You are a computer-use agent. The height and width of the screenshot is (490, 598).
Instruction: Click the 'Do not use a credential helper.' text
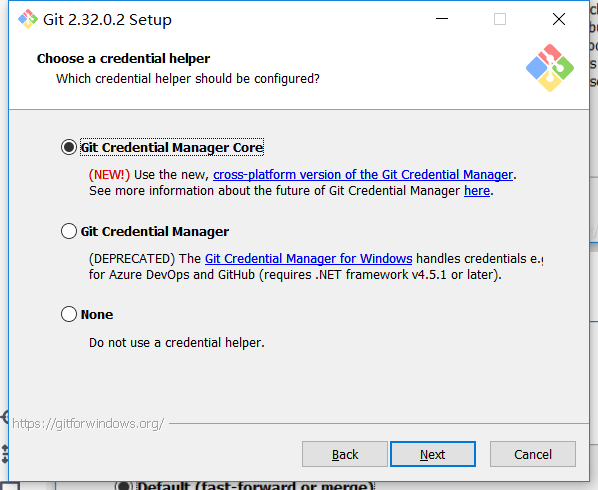[x=177, y=342]
